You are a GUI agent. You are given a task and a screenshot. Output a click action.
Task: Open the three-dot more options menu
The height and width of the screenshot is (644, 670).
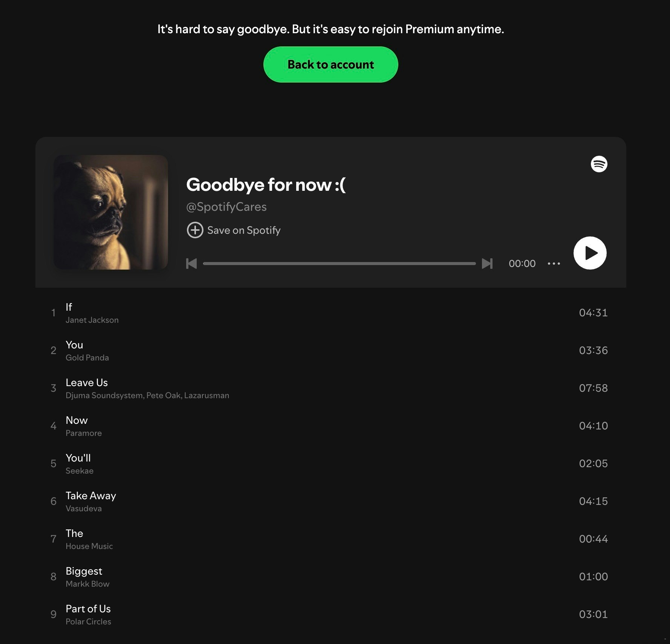point(554,264)
